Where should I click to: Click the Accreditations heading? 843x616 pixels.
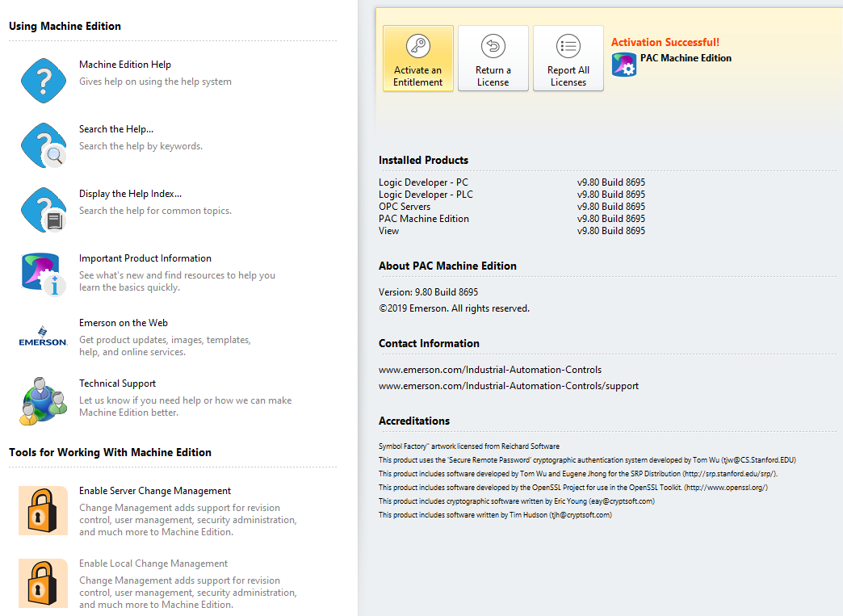[x=414, y=421]
